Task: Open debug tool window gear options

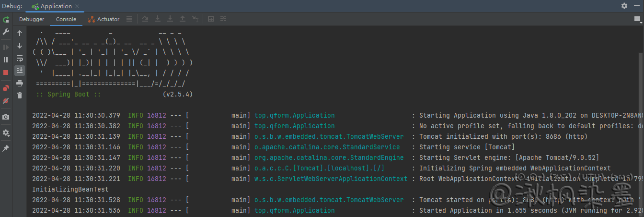Action: click(624, 6)
